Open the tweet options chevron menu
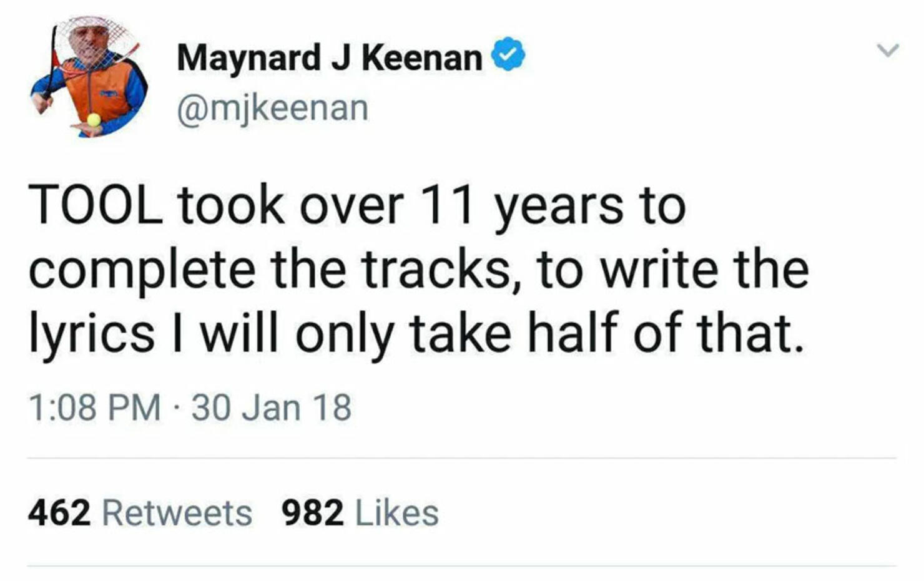The width and height of the screenshot is (924, 581). pyautogui.click(x=887, y=50)
